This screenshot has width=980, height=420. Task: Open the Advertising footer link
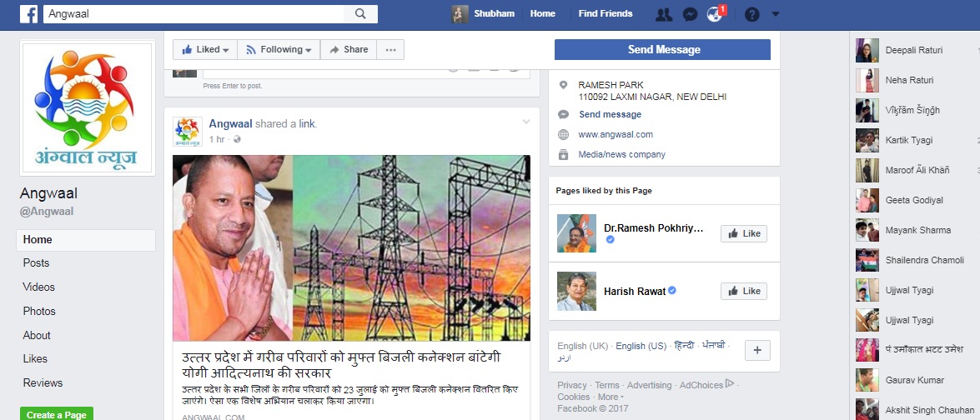pyautogui.click(x=650, y=385)
